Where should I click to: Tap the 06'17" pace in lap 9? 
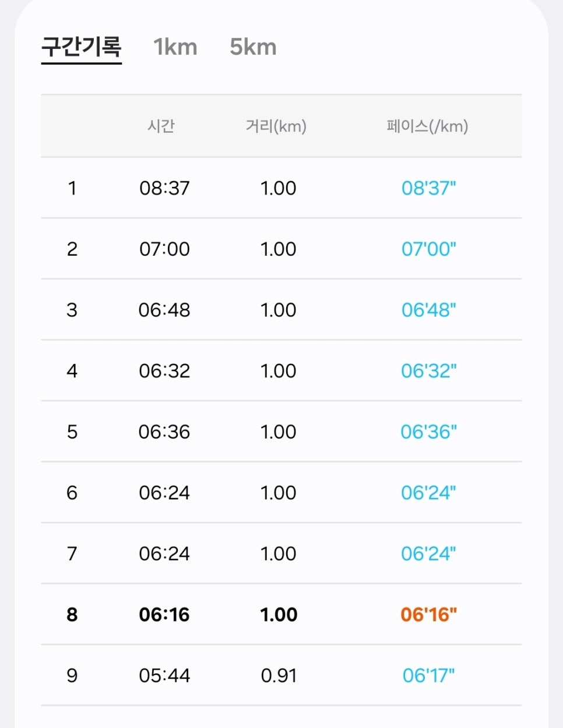click(429, 676)
